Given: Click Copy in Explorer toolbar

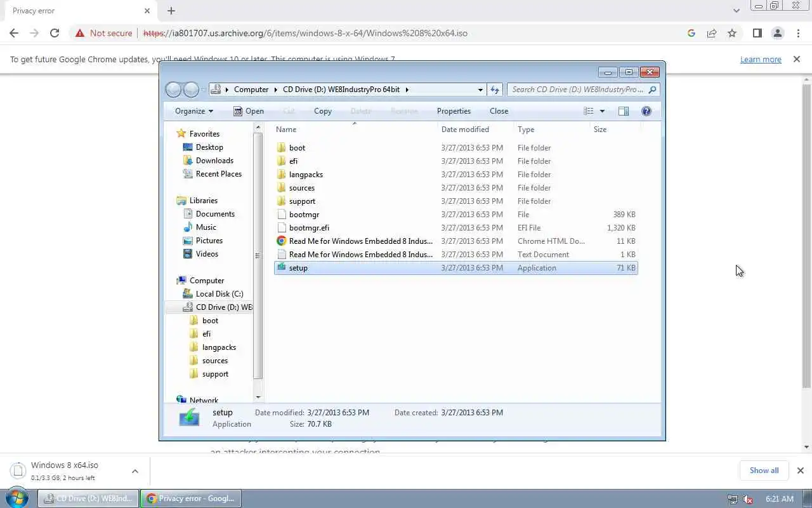Looking at the screenshot, I should 323,111.
